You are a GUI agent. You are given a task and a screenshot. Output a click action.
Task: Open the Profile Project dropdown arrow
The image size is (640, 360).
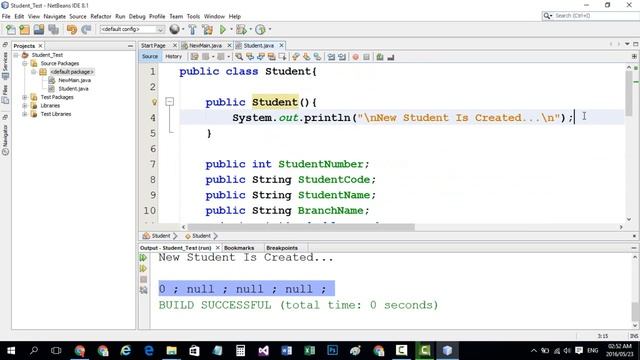(270, 29)
